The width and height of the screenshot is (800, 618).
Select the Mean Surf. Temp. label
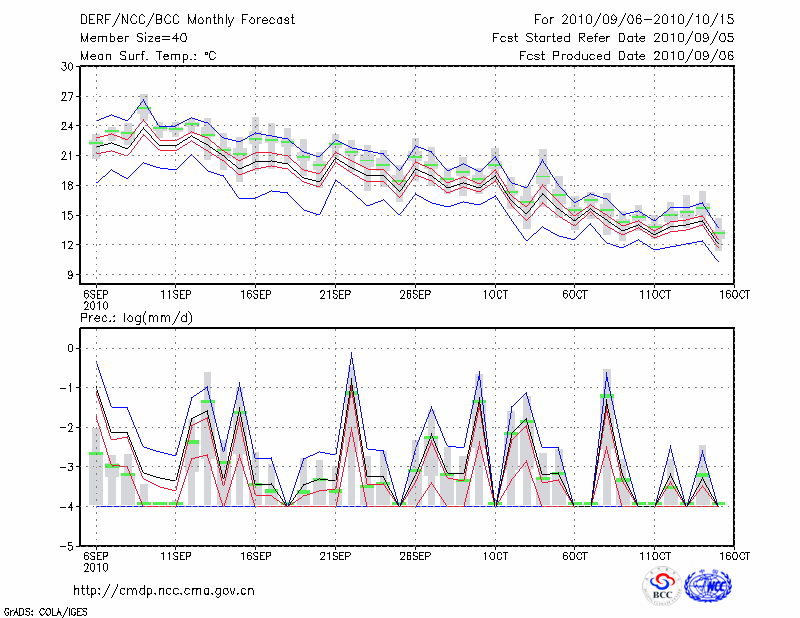pyautogui.click(x=148, y=56)
